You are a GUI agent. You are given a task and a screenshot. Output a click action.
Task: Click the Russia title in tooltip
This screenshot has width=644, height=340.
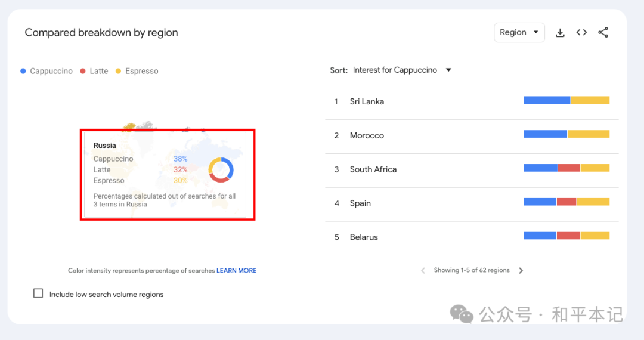pos(105,146)
